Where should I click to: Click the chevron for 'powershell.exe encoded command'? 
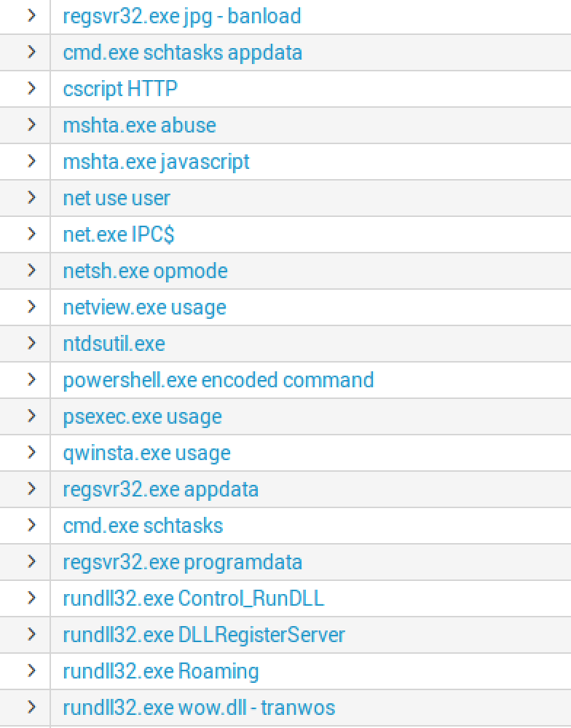coord(31,379)
